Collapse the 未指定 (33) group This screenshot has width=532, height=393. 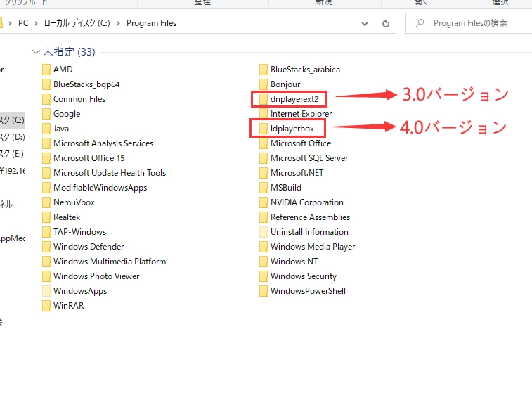pos(36,52)
